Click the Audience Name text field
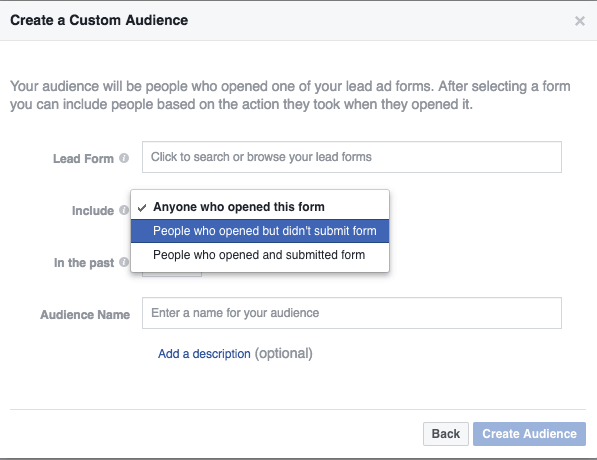597x460 pixels. click(x=352, y=313)
